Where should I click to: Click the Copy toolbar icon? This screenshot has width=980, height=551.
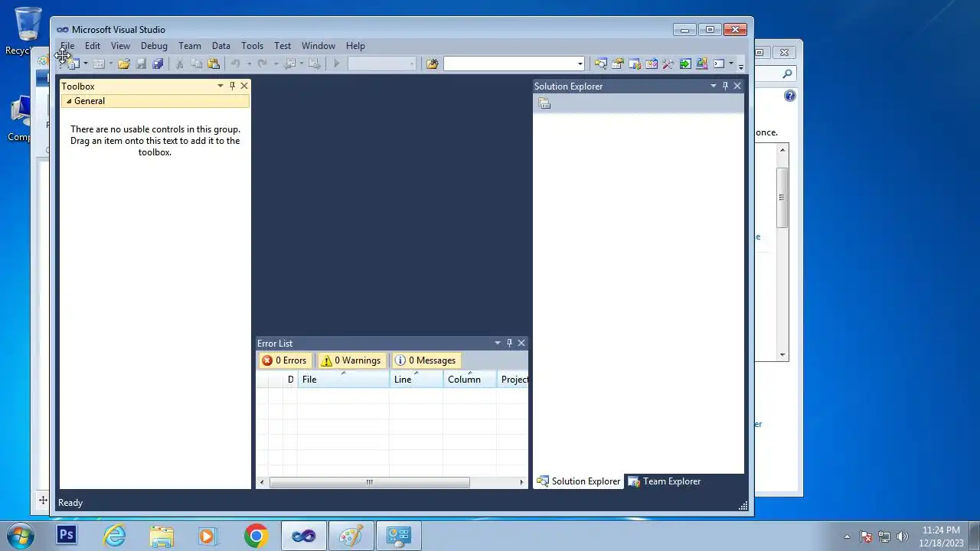197,64
